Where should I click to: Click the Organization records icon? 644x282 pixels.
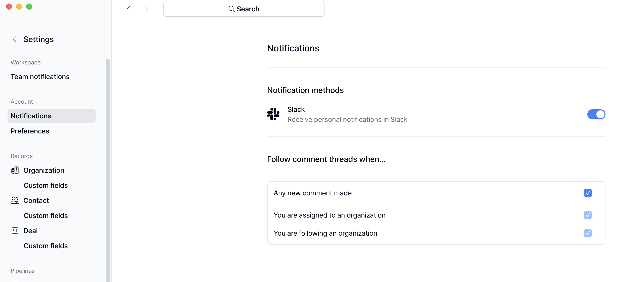tap(15, 170)
